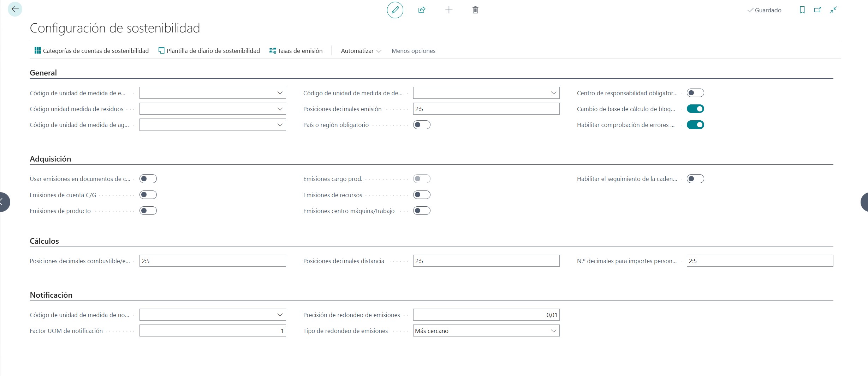The width and height of the screenshot is (868, 376).
Task: Click the left navigation chevron circle
Action: [3, 202]
